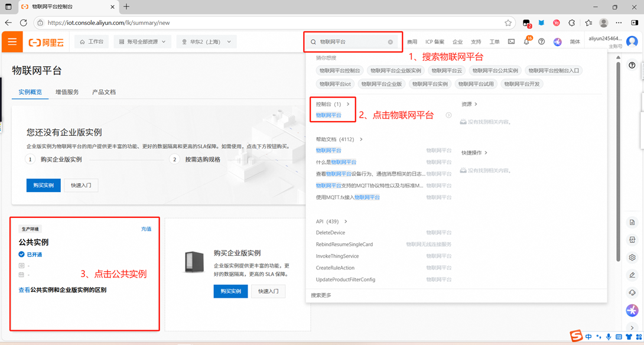Click the 物联网平台 search input field
This screenshot has width=644, height=345.
click(x=352, y=42)
